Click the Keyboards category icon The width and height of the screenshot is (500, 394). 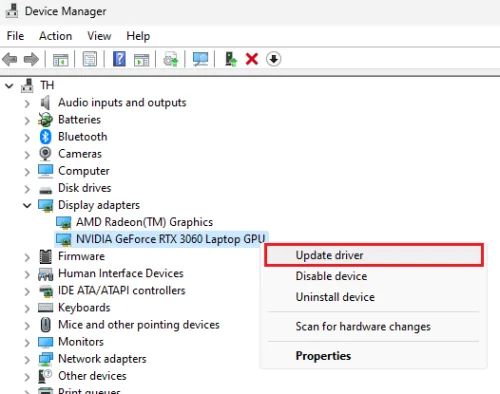[x=46, y=307]
